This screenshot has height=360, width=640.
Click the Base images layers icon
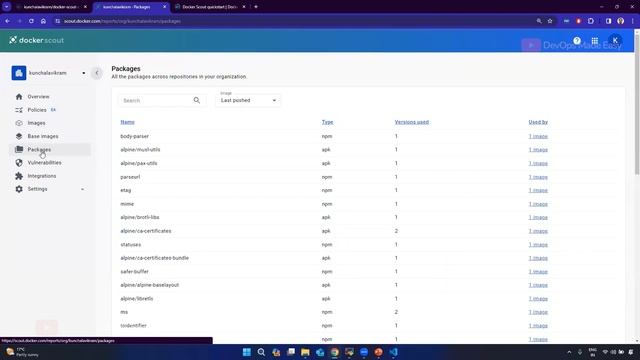19,136
